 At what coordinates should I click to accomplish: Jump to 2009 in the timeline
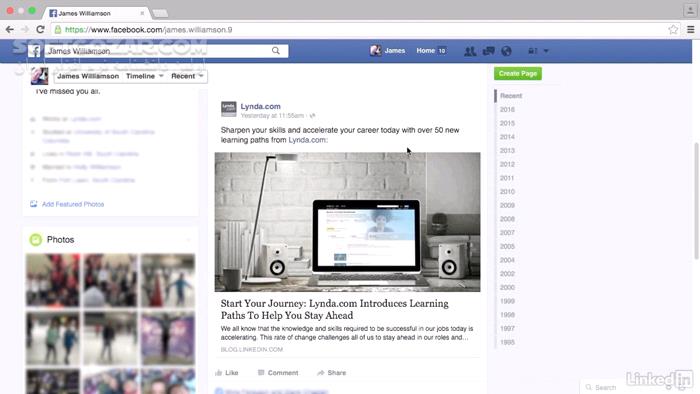point(507,205)
